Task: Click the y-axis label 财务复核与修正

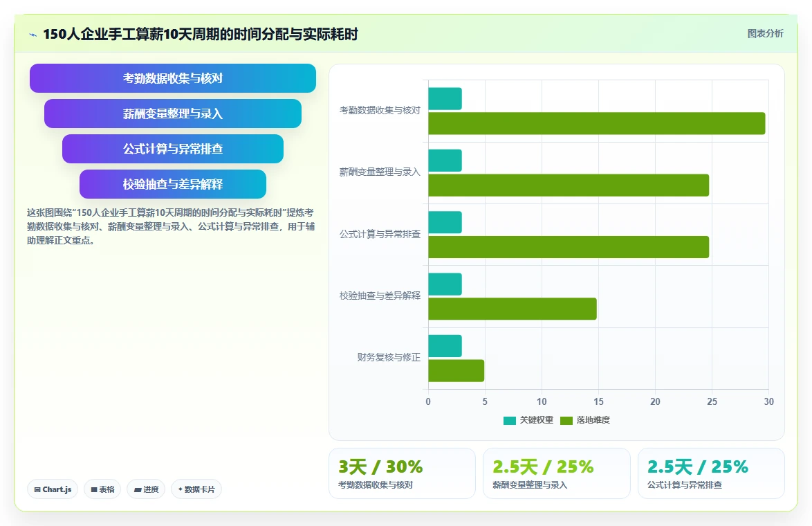Action: (x=389, y=357)
